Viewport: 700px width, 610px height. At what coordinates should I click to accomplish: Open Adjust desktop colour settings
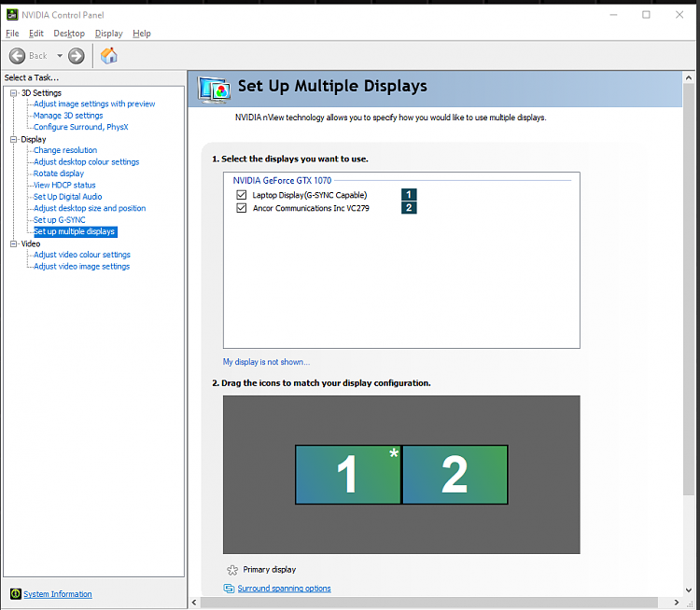(x=86, y=161)
